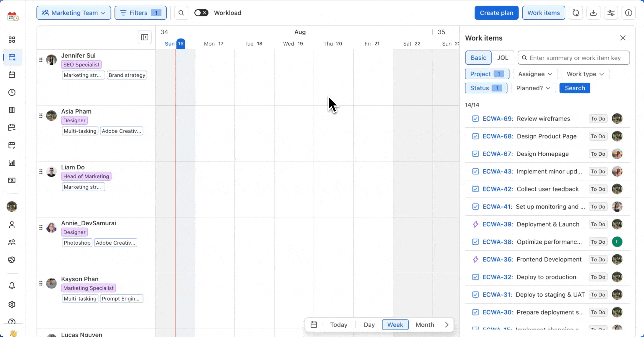Screen dimensions: 644x337
Task: Click the To Do status of ECWA-32
Action: point(598,277)
